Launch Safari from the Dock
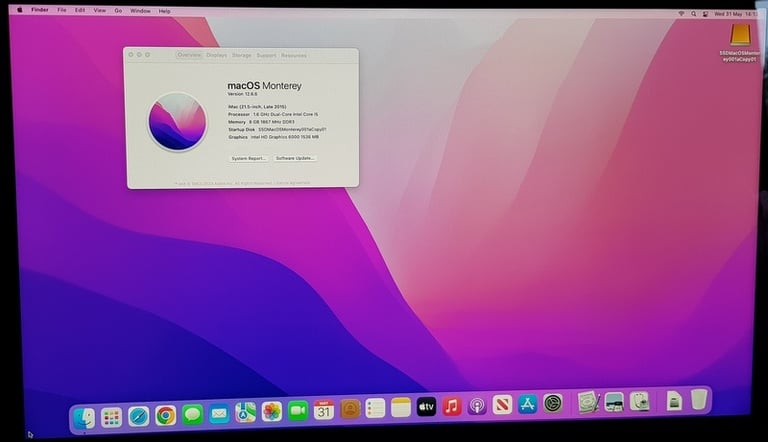This screenshot has width=768, height=442. (139, 417)
